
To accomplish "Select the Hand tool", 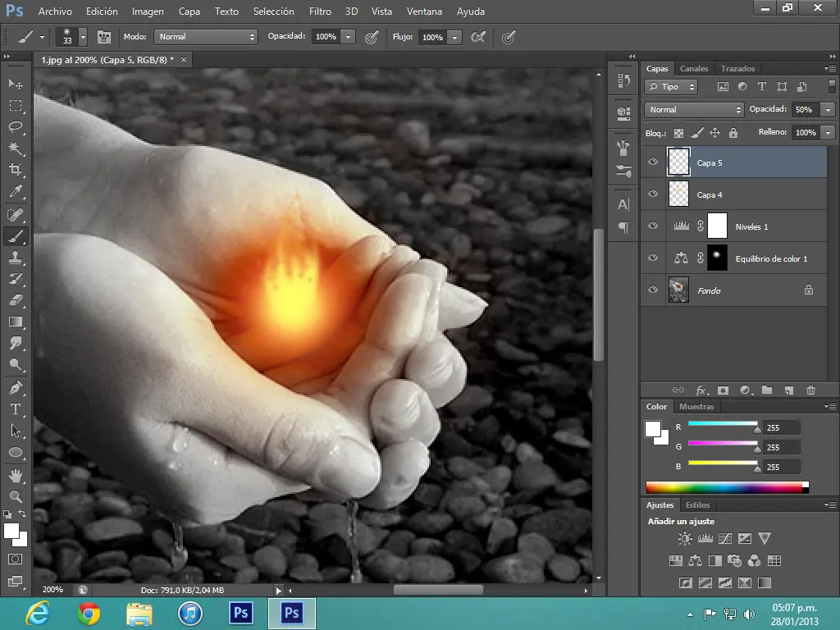I will tap(16, 475).
